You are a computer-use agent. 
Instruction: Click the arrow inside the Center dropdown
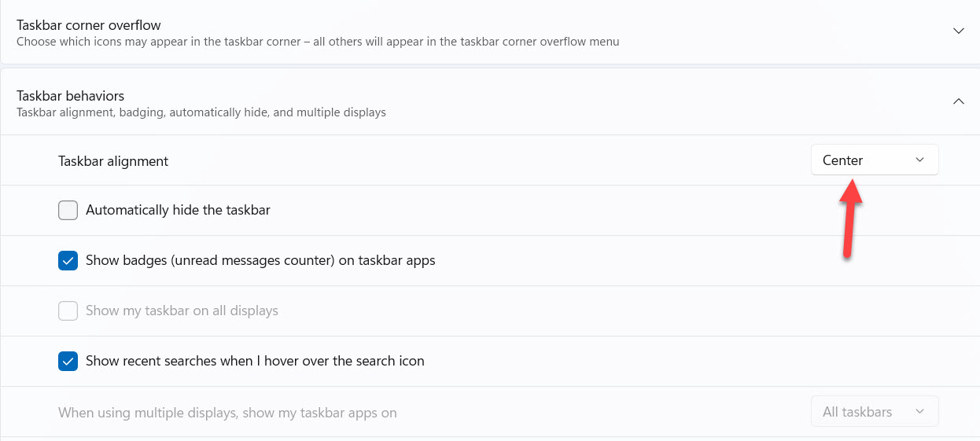tap(920, 160)
